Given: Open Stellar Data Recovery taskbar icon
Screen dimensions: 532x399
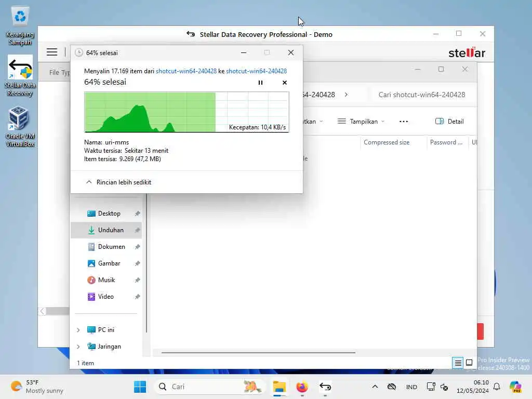Looking at the screenshot, I should click(x=325, y=387).
